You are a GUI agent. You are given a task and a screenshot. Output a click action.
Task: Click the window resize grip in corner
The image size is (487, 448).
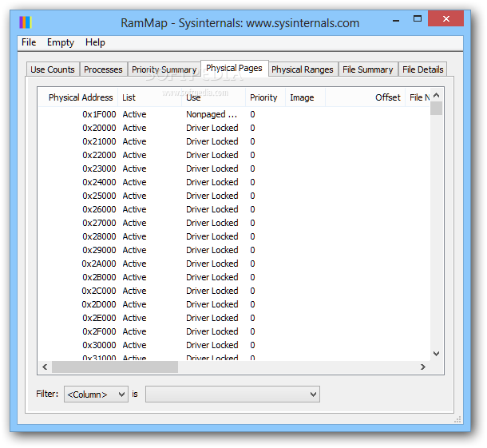pyautogui.click(x=457, y=419)
